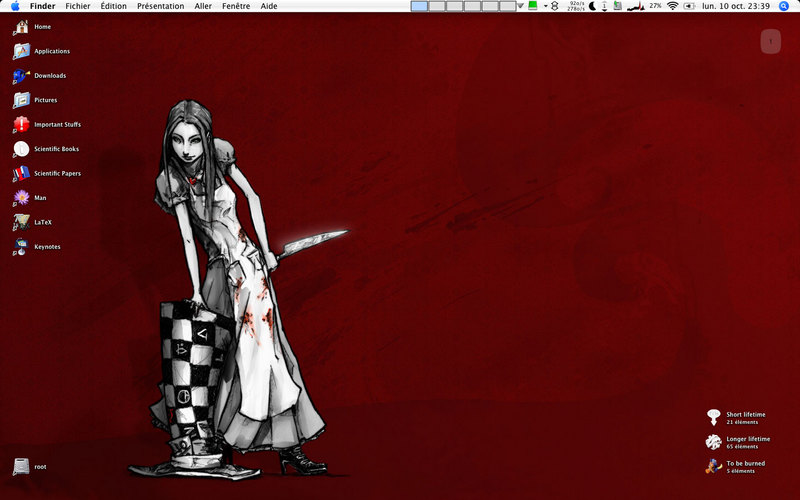Click the date and time lun. 10 oct. 23:39
The height and width of the screenshot is (500, 800).
[x=736, y=6]
